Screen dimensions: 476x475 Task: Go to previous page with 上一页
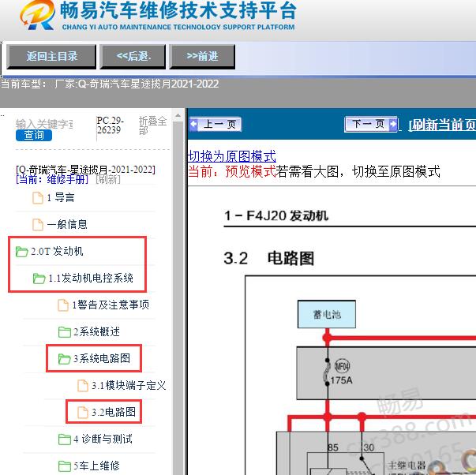tap(216, 124)
